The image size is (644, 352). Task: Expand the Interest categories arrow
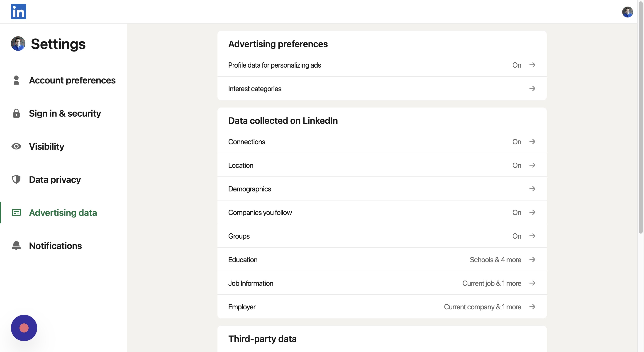point(532,88)
